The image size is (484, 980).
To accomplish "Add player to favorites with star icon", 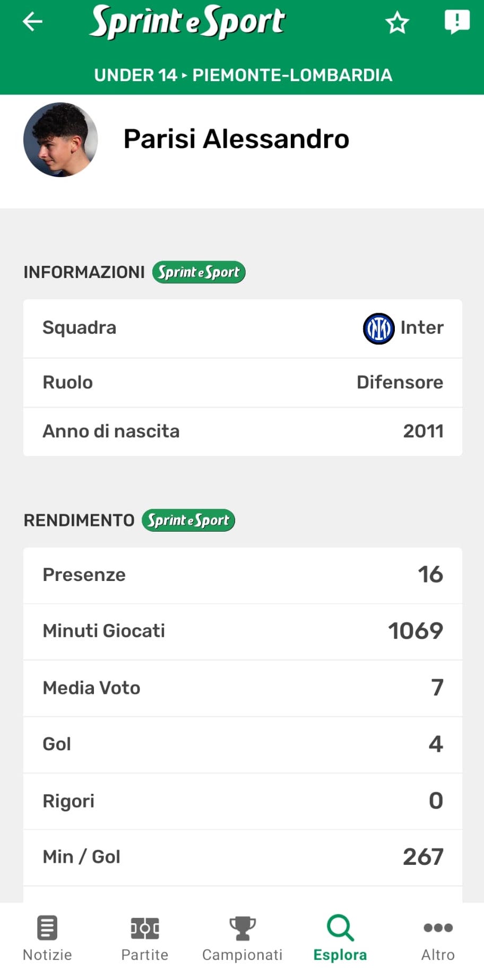I will [397, 23].
